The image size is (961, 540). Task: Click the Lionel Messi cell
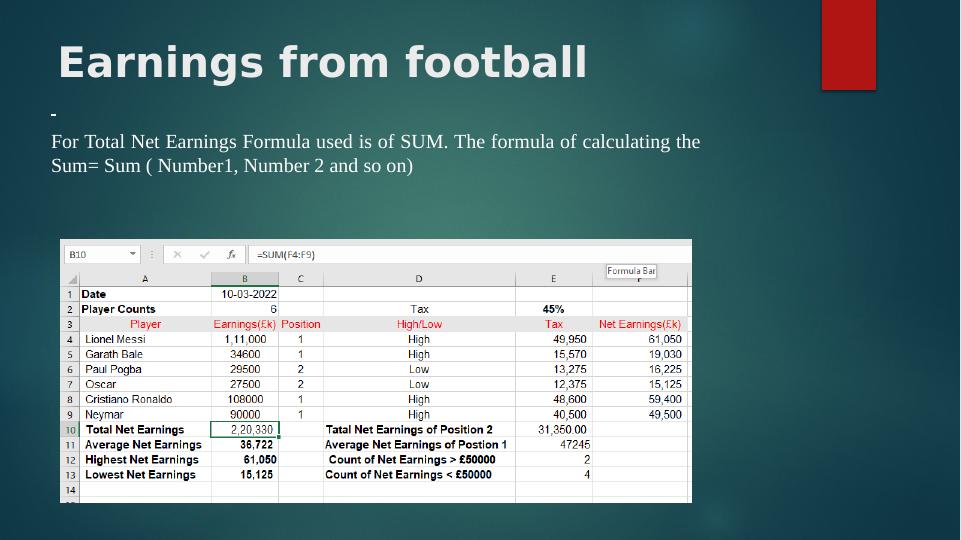point(145,340)
